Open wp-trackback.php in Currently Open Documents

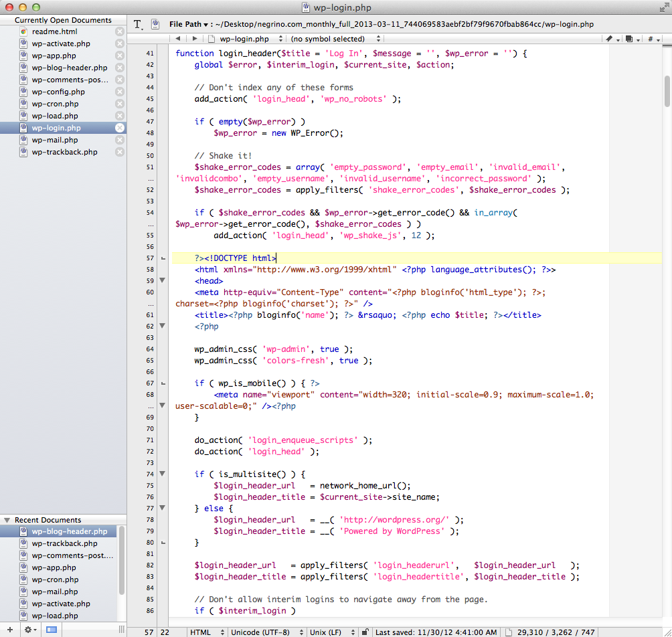point(64,152)
